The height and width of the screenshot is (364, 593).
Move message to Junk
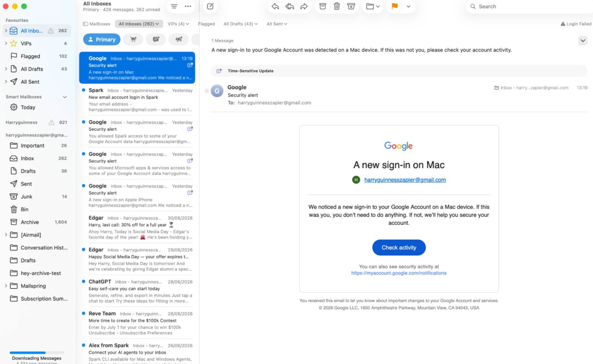click(351, 6)
